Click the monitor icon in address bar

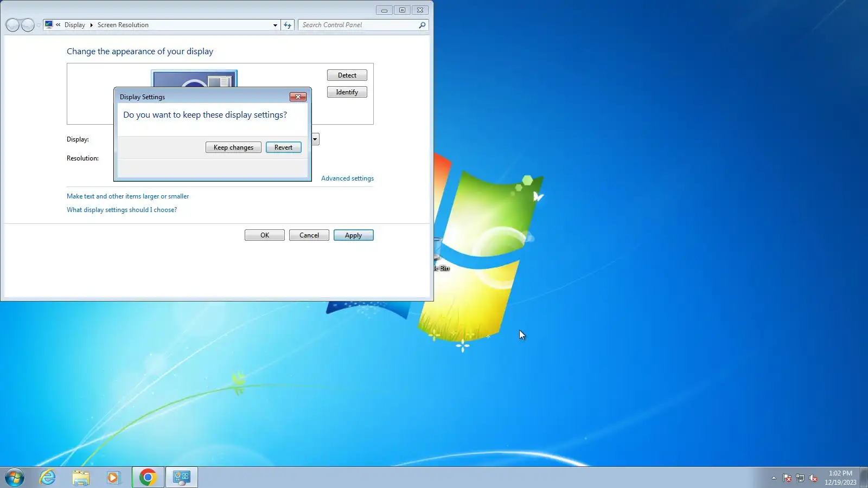(49, 25)
